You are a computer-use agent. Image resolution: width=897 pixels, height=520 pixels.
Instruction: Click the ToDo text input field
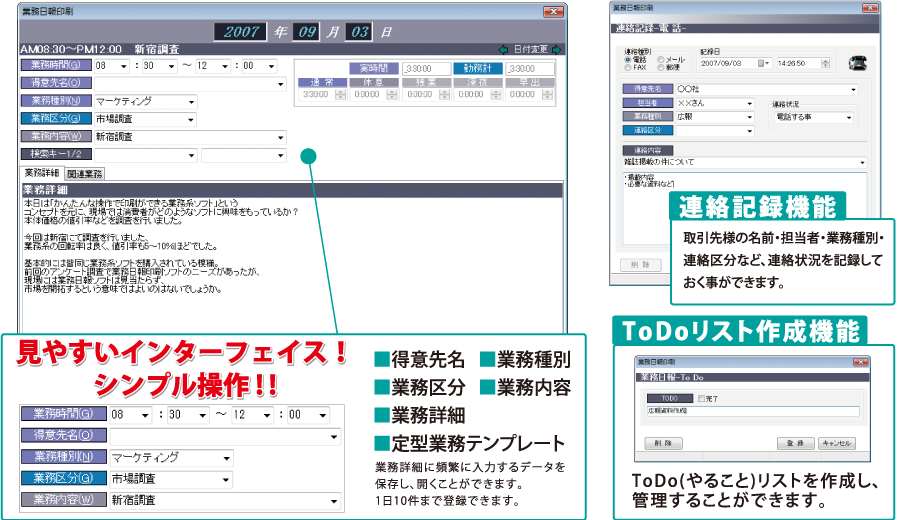click(750, 411)
